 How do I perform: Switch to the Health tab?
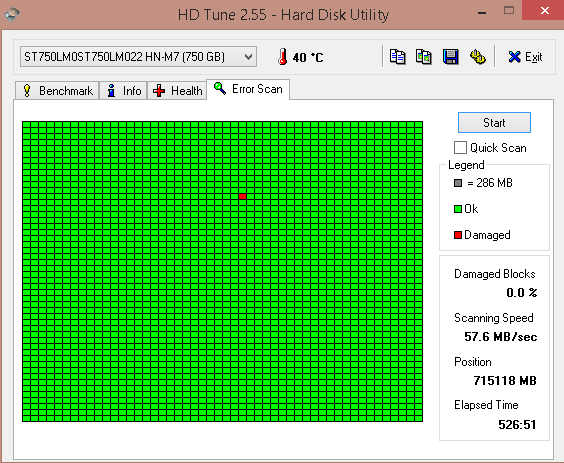point(177,91)
